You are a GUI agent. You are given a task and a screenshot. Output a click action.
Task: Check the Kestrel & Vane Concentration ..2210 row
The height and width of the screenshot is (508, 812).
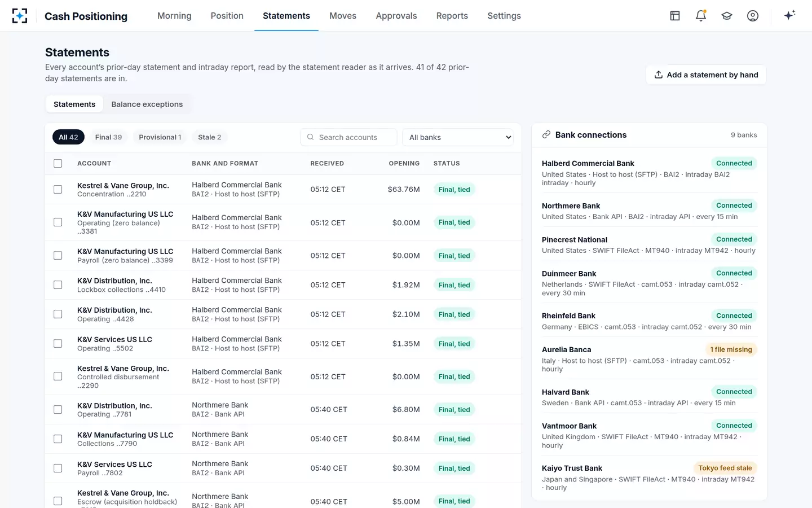pos(58,190)
